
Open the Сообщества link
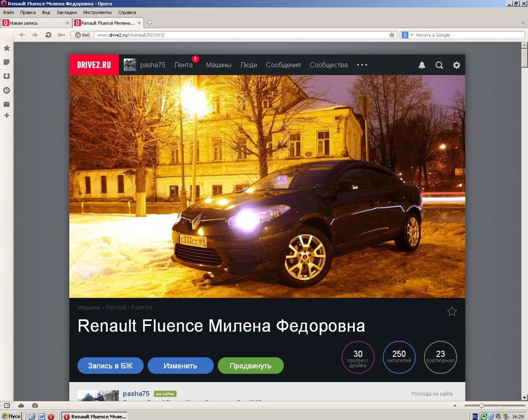pyautogui.click(x=329, y=65)
